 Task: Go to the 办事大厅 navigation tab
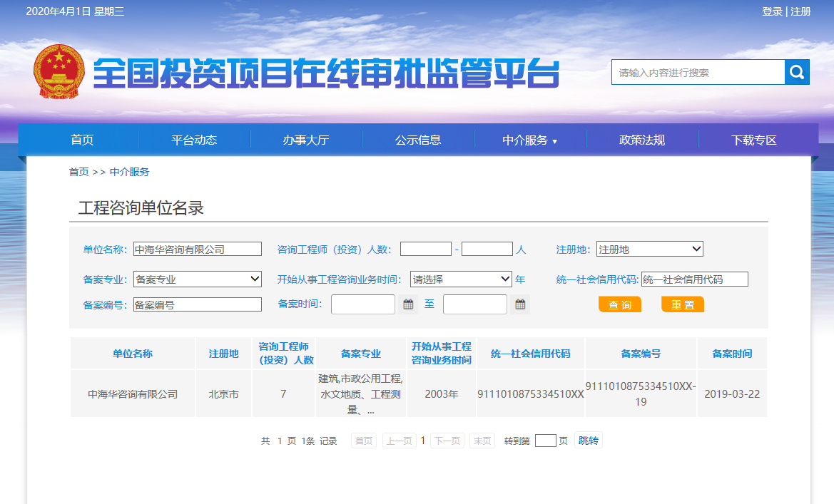pyautogui.click(x=305, y=140)
